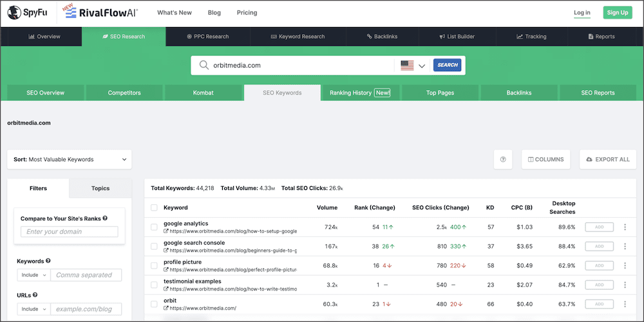Image resolution: width=644 pixels, height=322 pixels.
Task: Open the URLs Include dropdown
Action: [x=33, y=309]
